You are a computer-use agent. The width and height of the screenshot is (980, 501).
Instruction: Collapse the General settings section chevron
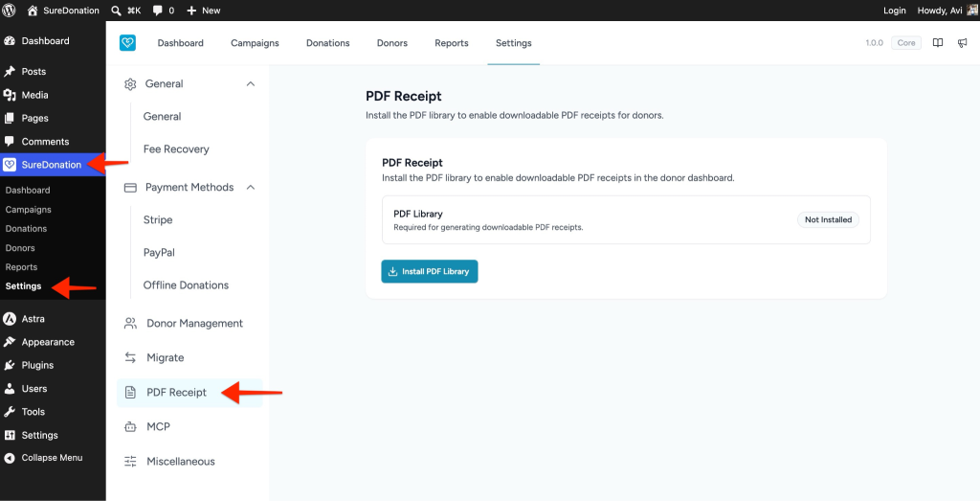tap(251, 83)
